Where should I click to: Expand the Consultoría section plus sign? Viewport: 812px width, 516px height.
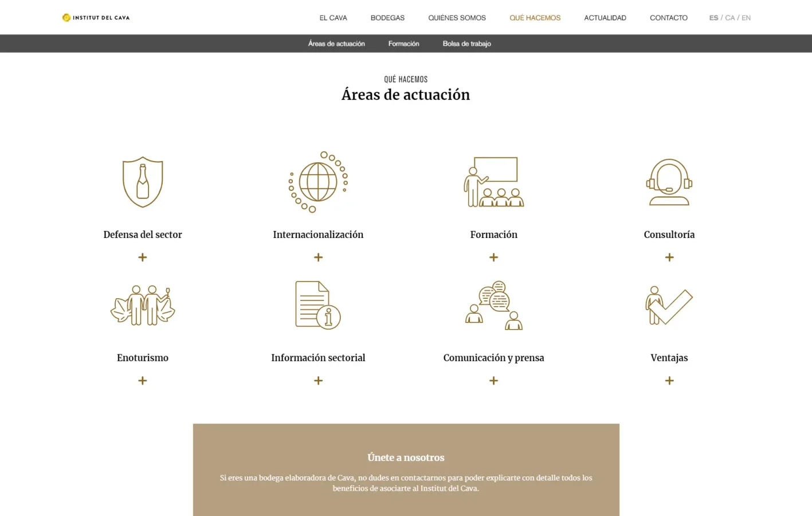coord(669,257)
